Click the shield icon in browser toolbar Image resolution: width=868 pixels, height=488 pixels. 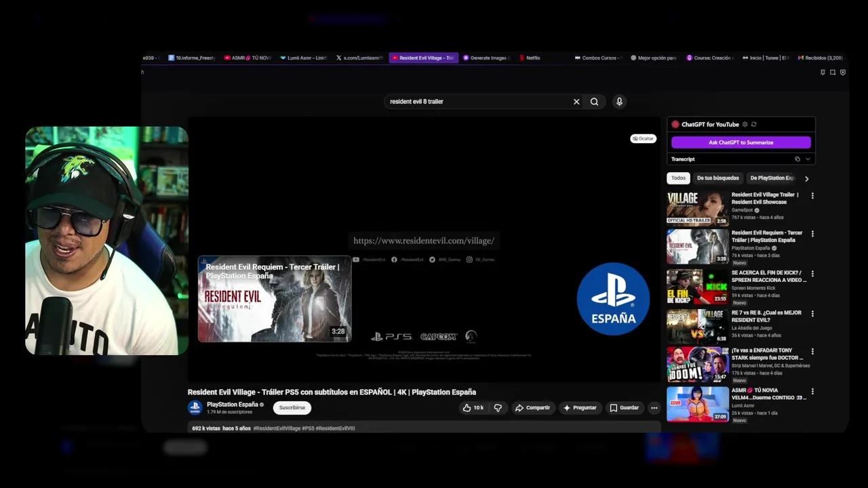(x=843, y=73)
